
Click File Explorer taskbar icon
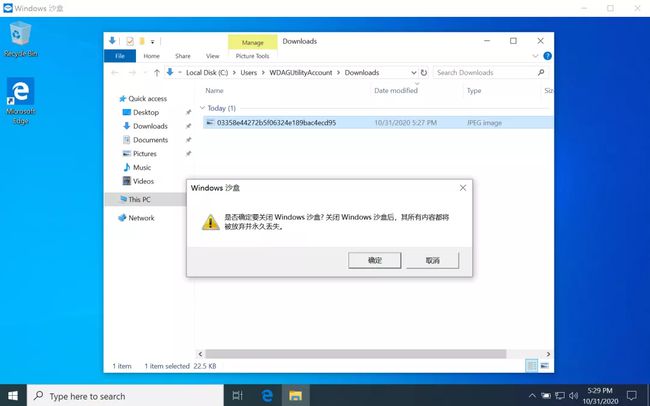coord(296,396)
